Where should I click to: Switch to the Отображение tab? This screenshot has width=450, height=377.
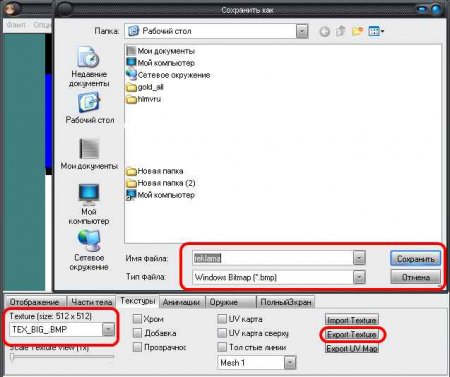coord(34,302)
